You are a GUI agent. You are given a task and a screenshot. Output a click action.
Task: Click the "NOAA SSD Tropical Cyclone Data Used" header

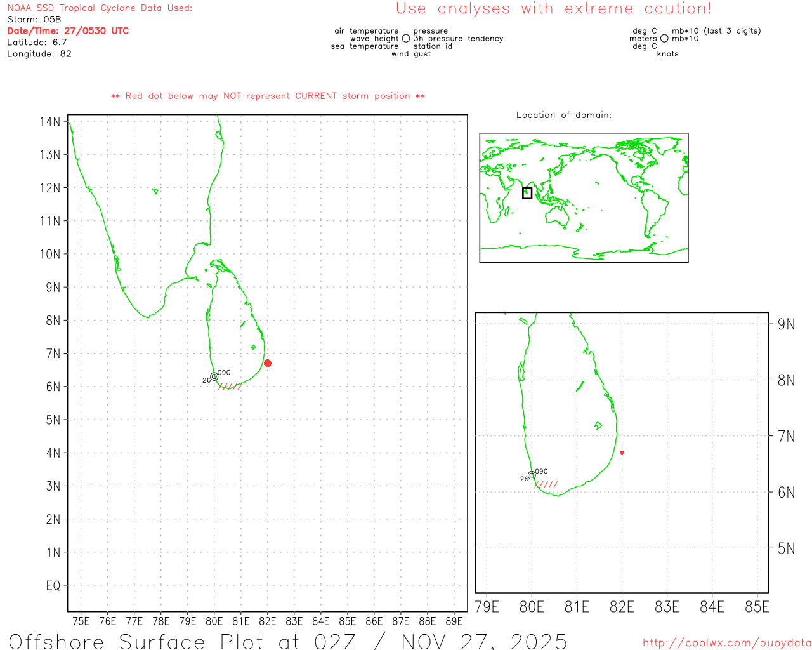click(x=100, y=8)
